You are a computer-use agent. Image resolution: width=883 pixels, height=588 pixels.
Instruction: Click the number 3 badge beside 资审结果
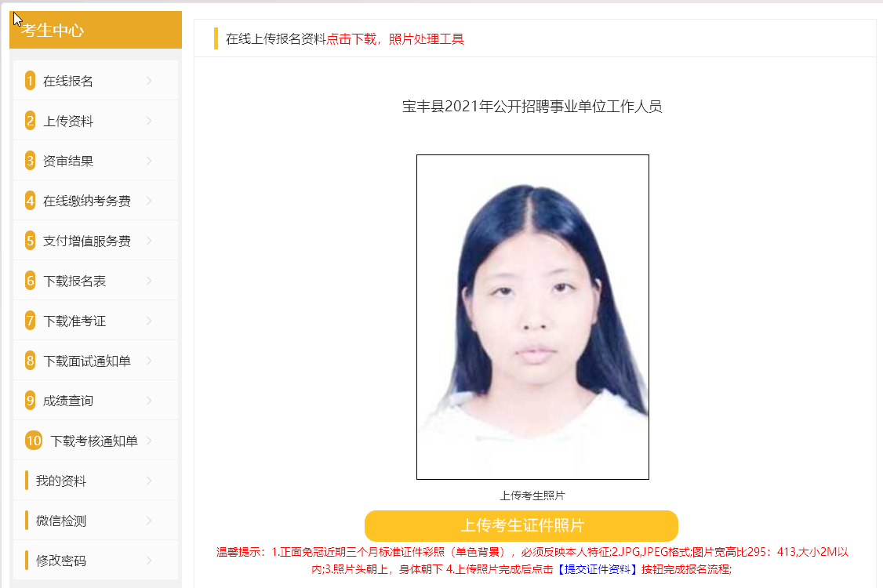(x=31, y=161)
